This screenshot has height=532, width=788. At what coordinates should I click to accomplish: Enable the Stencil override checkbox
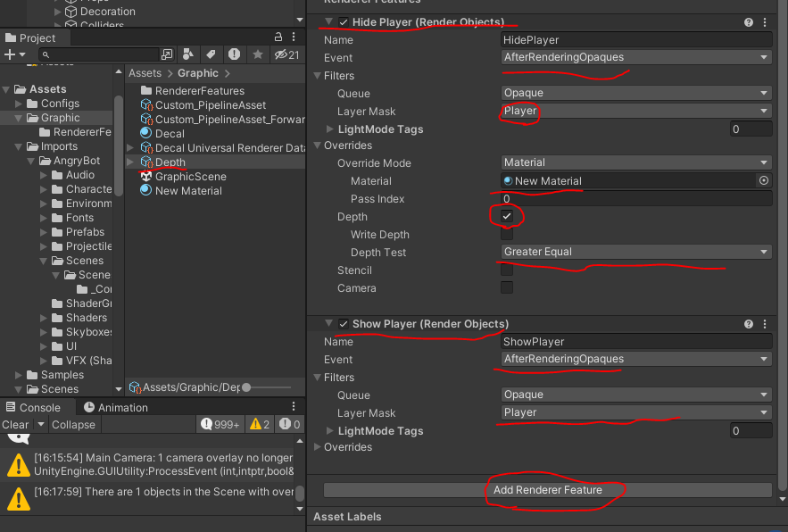[507, 270]
